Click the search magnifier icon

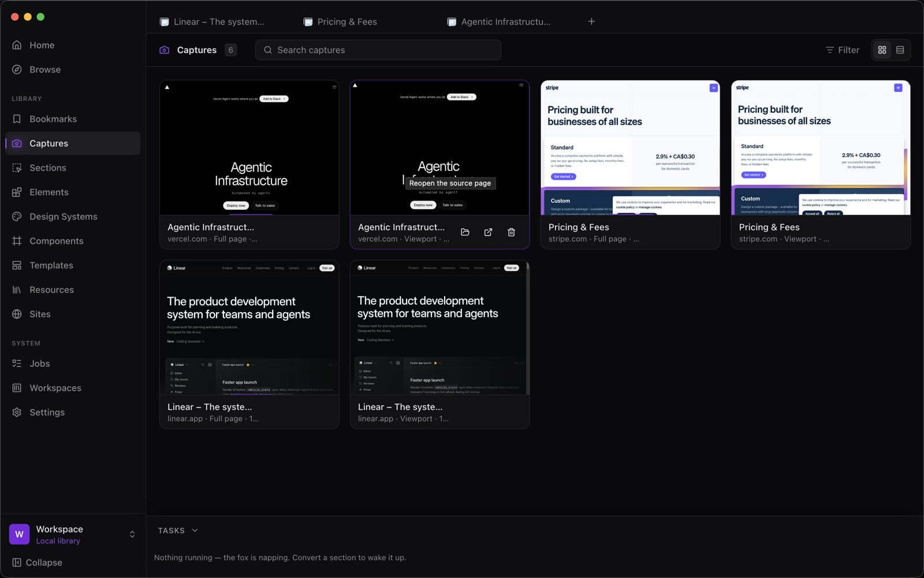[268, 50]
